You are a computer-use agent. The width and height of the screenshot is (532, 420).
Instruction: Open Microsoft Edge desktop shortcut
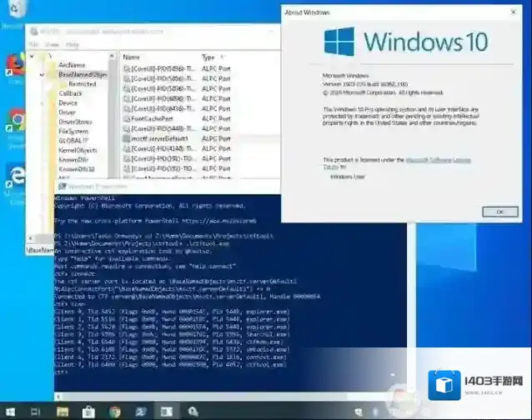click(15, 177)
